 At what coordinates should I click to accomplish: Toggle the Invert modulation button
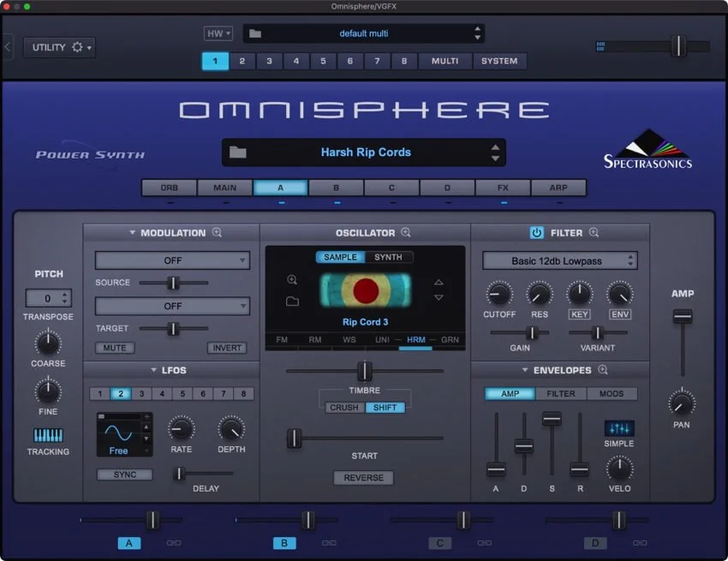(x=227, y=348)
